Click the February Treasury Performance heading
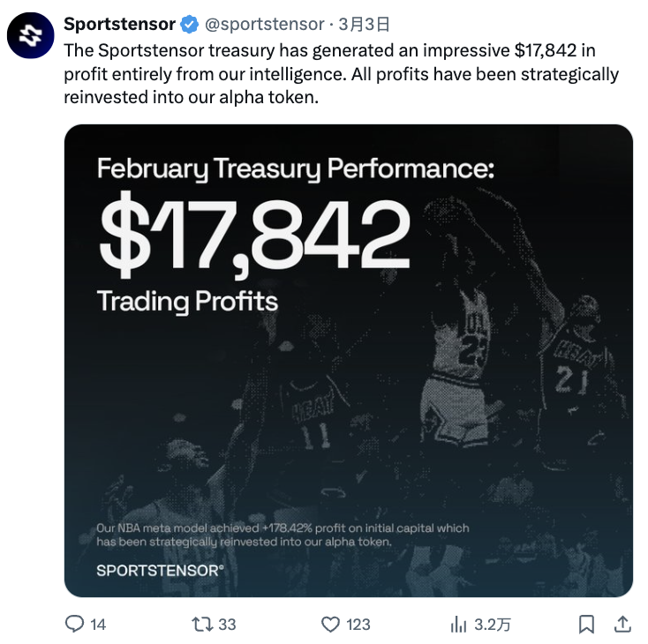 pyautogui.click(x=296, y=168)
